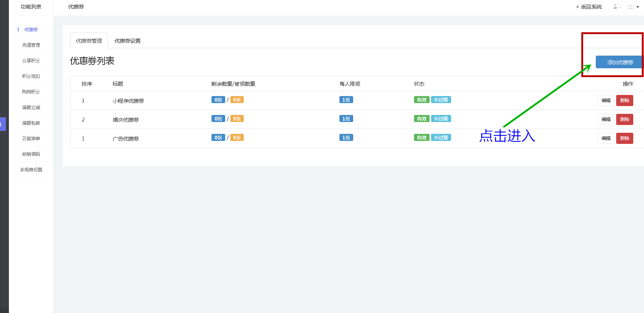Click the purple tab on left edge
Image resolution: width=644 pixels, height=313 pixels.
click(3, 124)
